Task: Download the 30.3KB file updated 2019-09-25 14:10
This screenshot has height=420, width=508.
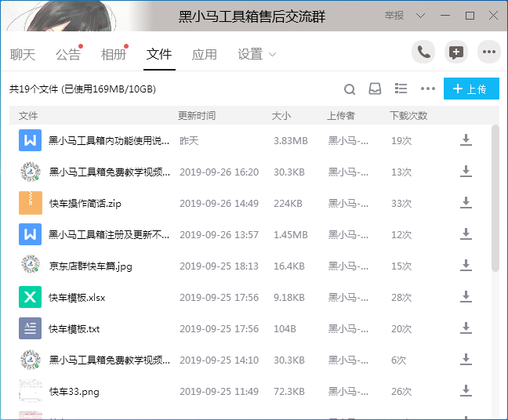Action: [466, 360]
